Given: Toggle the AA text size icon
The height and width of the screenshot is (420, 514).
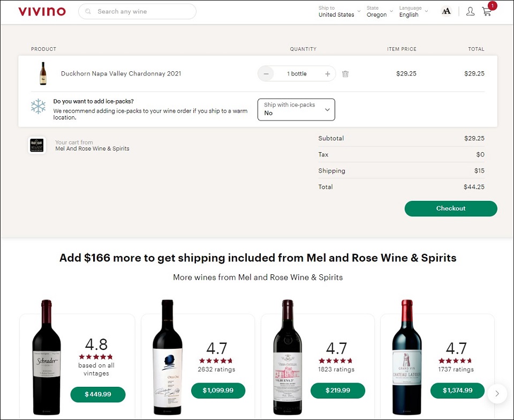Looking at the screenshot, I should [446, 11].
